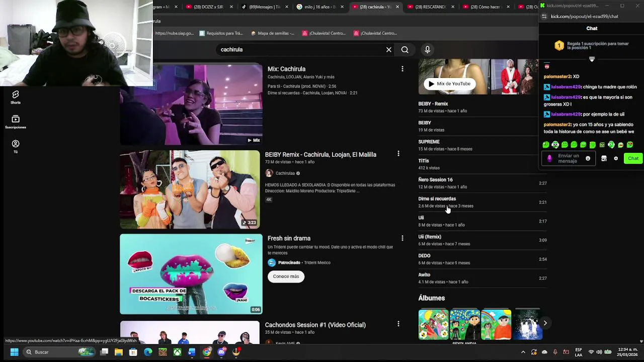Close the active cachirula browser tab
Viewport: 644px width, 362px height.
[x=397, y=7]
